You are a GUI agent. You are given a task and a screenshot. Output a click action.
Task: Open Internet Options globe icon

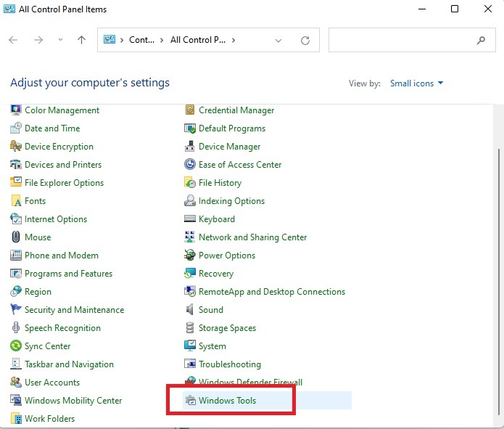coord(16,218)
